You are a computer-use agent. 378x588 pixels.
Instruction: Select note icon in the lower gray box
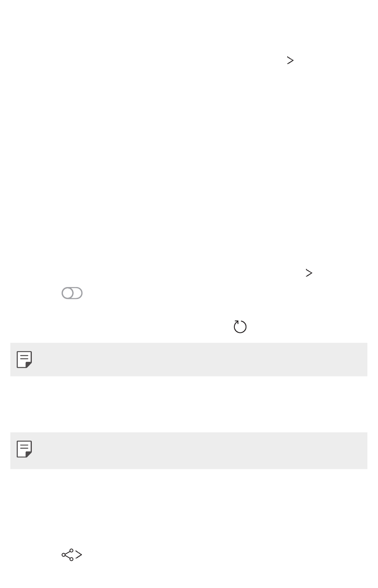24,449
